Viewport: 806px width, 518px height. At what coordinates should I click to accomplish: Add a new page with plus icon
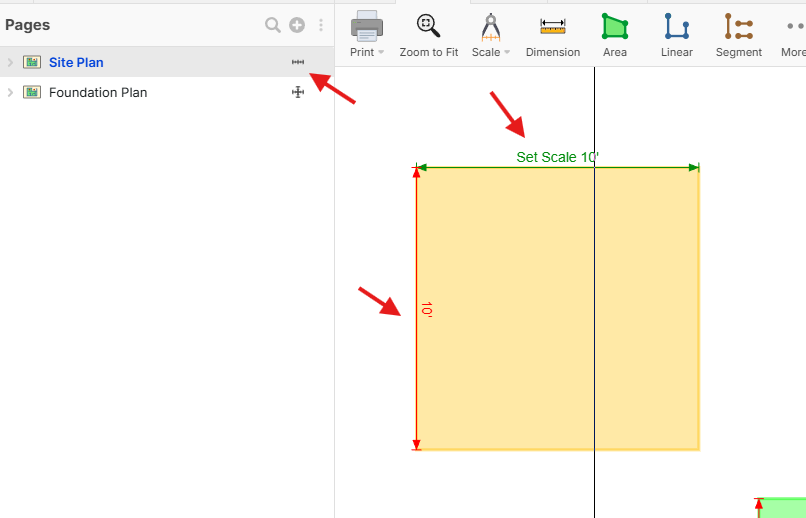(297, 25)
